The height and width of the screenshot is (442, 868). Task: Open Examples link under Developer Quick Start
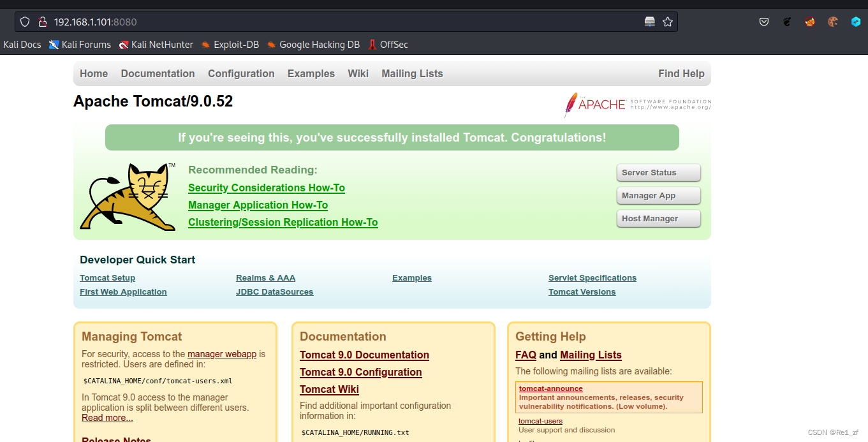412,278
